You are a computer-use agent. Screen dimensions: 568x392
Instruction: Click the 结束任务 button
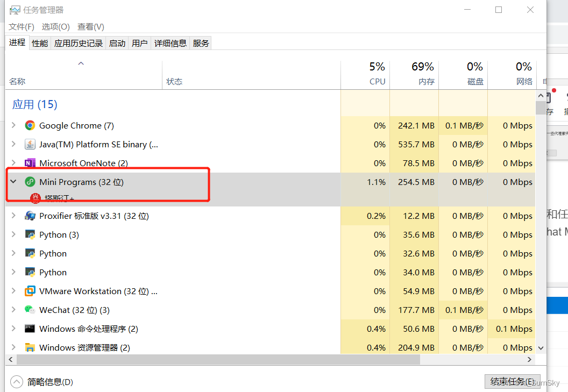point(512,381)
